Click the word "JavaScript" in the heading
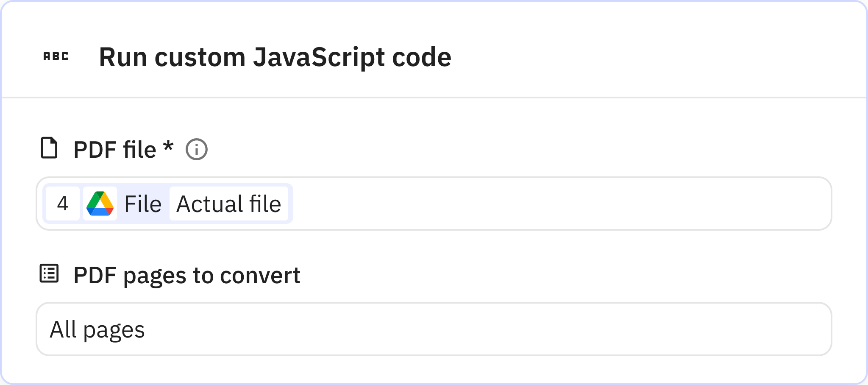 [319, 57]
